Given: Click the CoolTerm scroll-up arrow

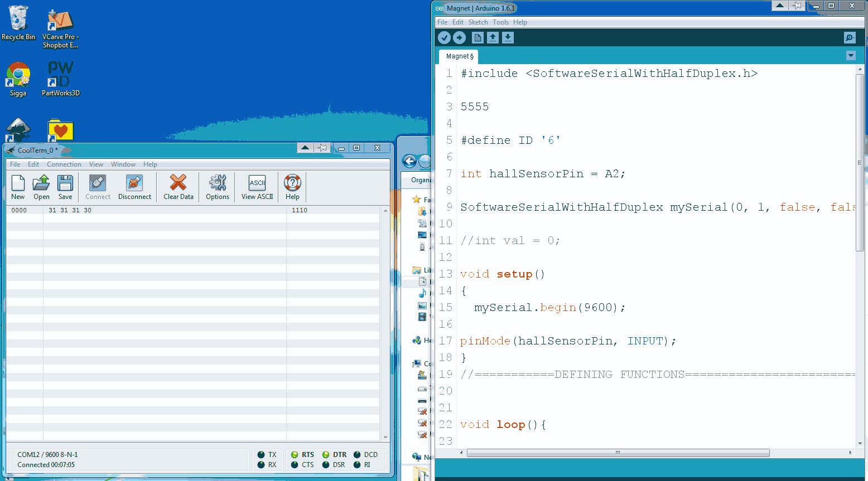Looking at the screenshot, I should point(385,211).
